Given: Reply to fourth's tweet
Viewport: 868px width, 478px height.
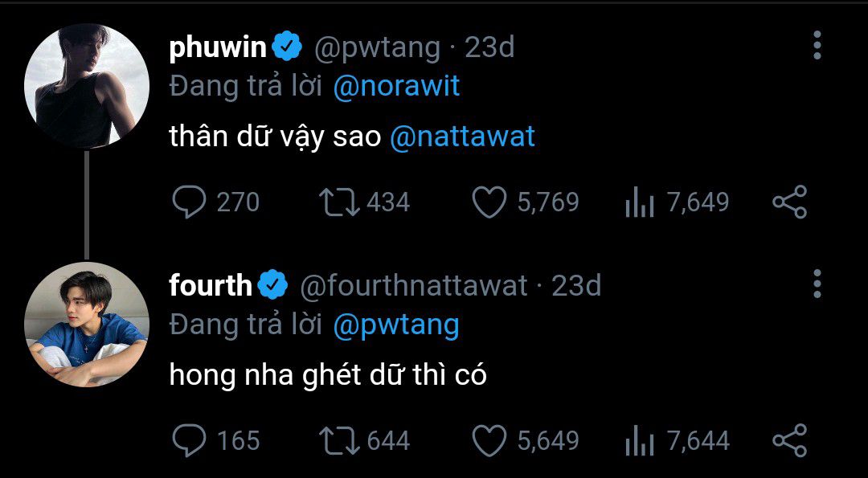Looking at the screenshot, I should point(190,440).
